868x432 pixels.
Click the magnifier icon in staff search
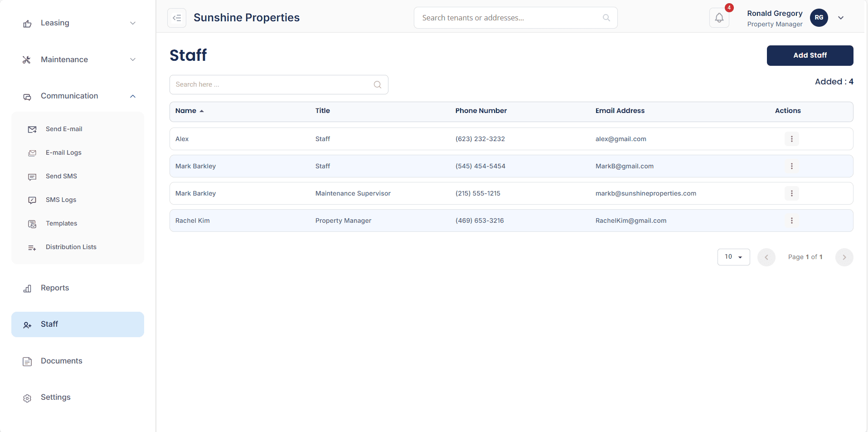[x=377, y=85]
